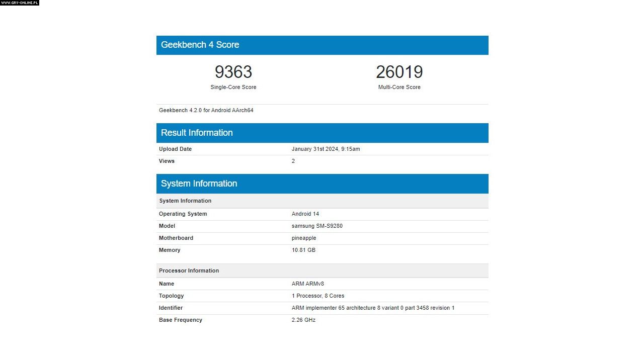644x362 pixels.
Task: Click the upload date January 31st 2024 value
Action: (x=326, y=149)
